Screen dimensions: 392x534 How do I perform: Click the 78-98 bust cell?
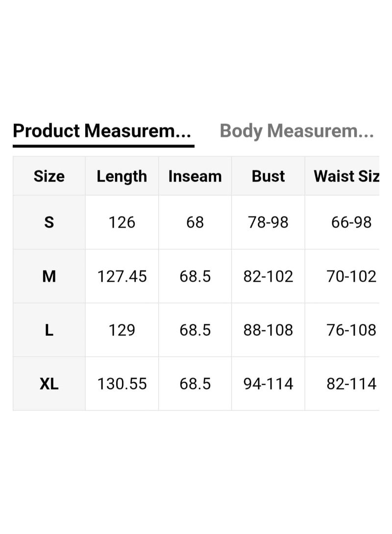pos(268,222)
